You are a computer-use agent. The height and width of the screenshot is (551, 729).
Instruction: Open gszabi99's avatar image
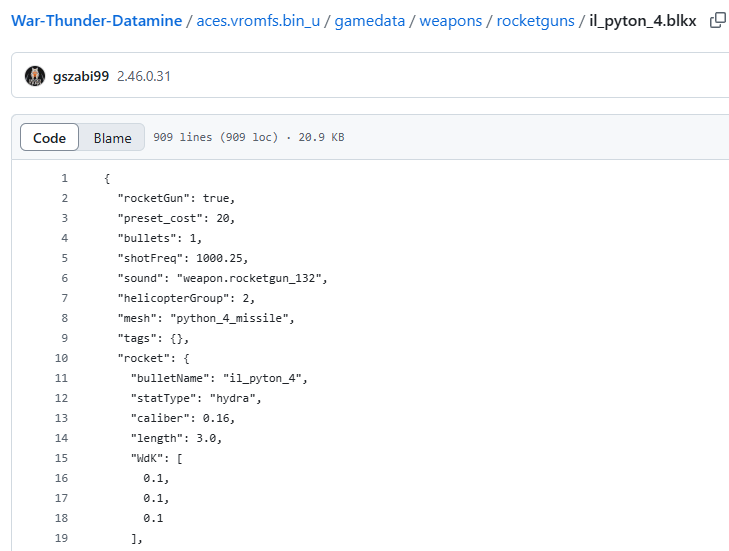point(35,76)
